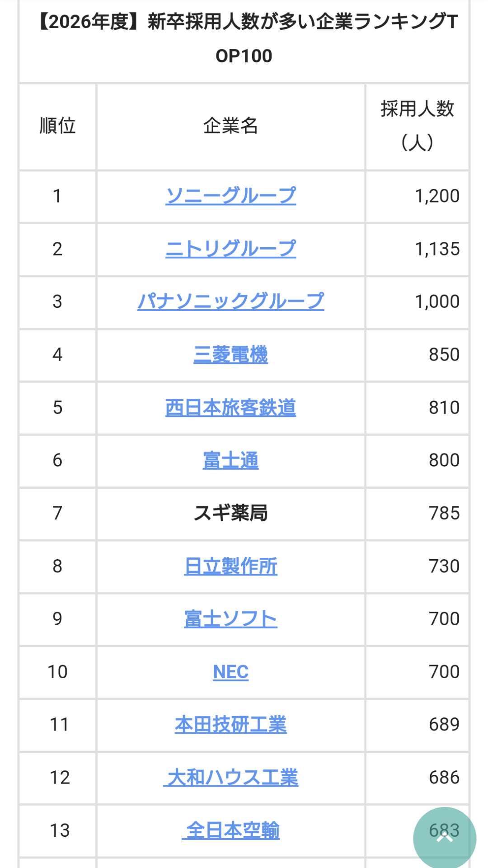Click the 西日本旅客鉄道 link
Viewport: 488px width, 868px height.
tap(230, 407)
